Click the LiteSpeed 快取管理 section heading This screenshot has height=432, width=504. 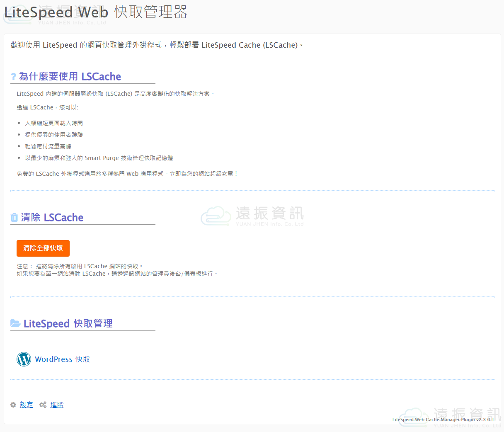tap(68, 323)
